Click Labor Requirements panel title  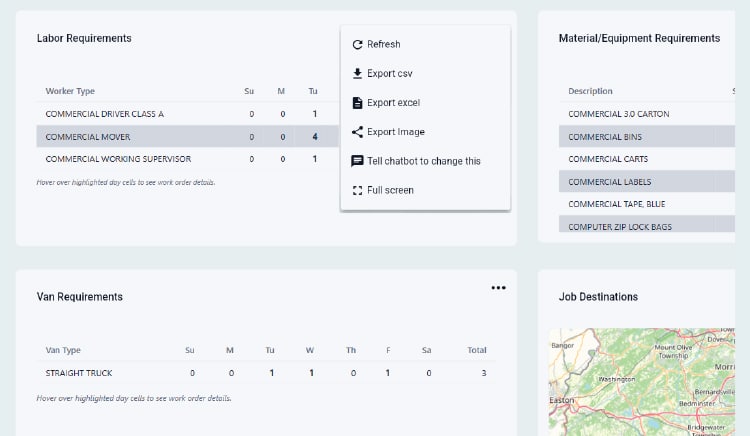point(84,38)
